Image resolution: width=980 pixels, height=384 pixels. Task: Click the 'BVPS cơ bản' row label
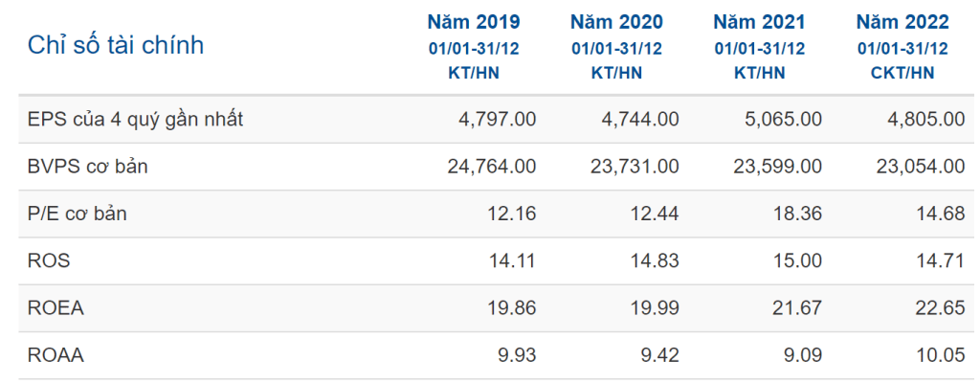click(x=88, y=167)
